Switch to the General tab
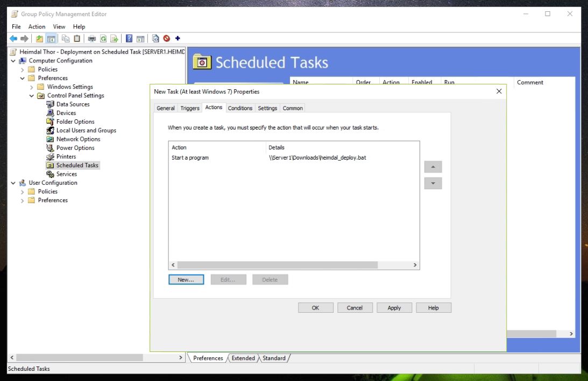This screenshot has width=588, height=381. click(165, 108)
